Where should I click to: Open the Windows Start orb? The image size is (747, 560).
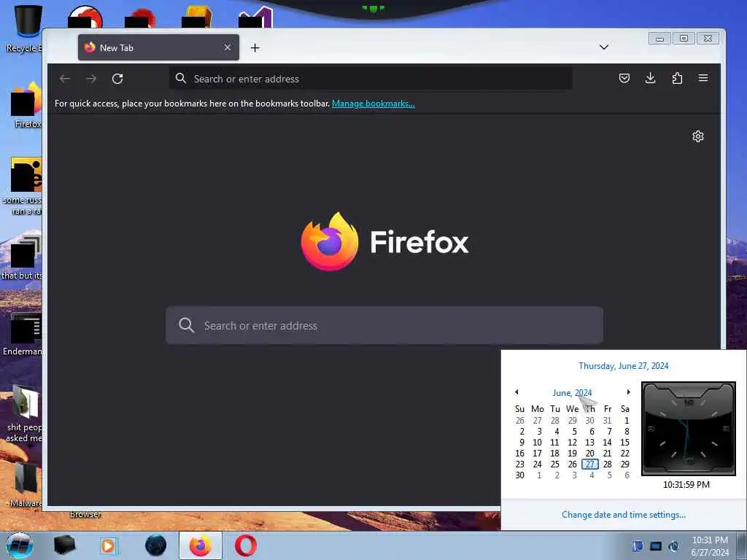click(20, 545)
